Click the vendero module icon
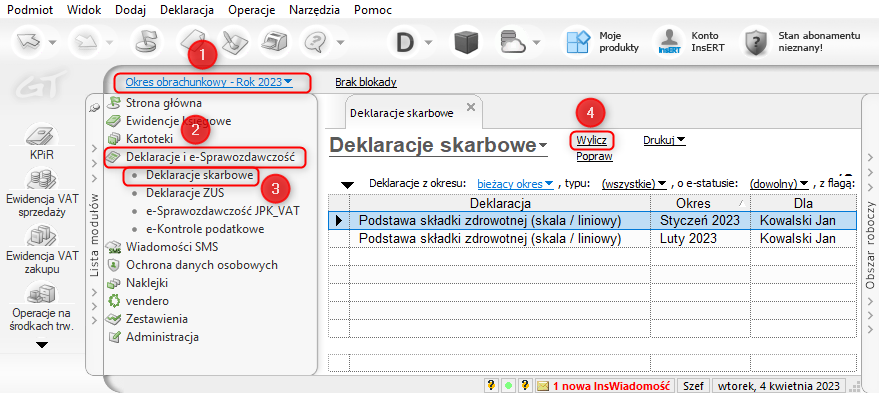This screenshot has width=879, height=393. click(x=114, y=301)
